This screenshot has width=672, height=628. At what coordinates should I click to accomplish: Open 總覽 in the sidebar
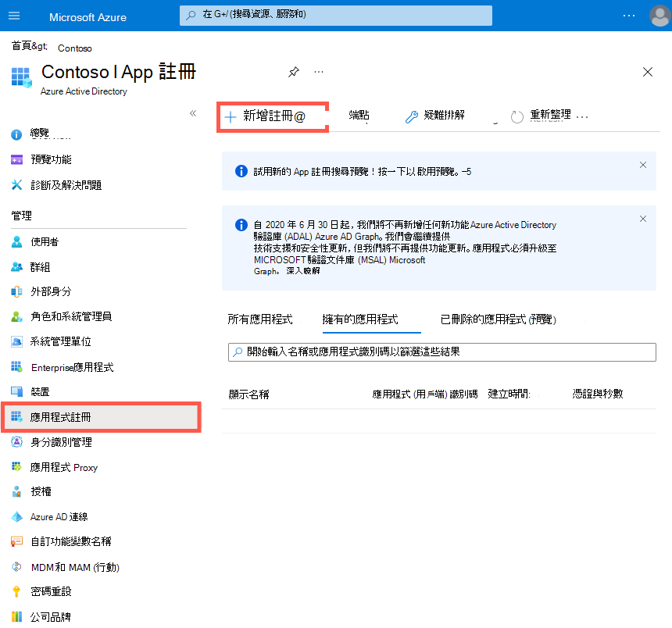39,134
